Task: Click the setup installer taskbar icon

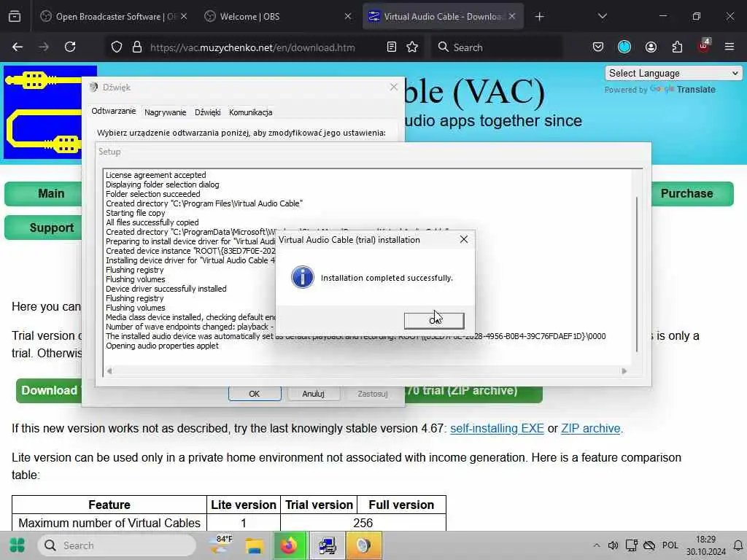Action: click(x=328, y=545)
